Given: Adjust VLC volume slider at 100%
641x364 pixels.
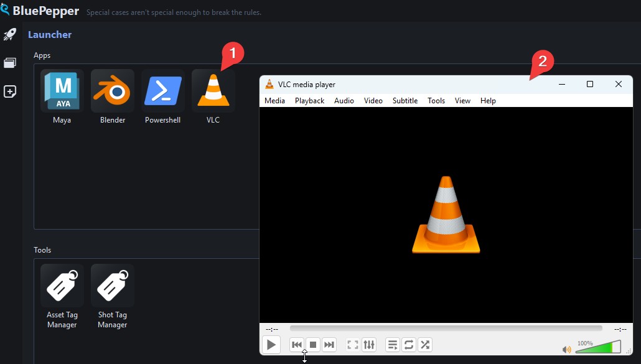Looking at the screenshot, I should [x=599, y=347].
